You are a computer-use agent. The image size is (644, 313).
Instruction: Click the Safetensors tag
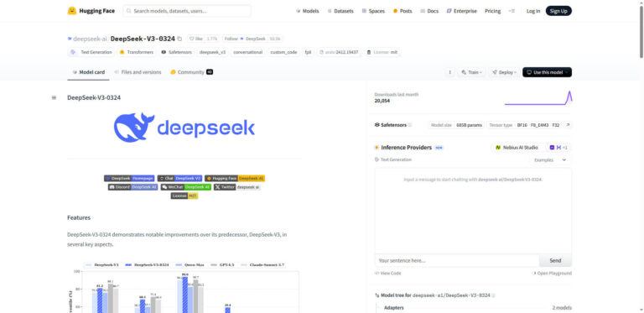[177, 52]
